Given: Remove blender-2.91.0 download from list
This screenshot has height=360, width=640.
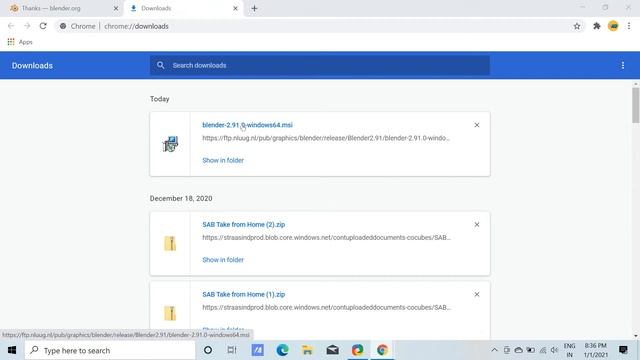Looking at the screenshot, I should pos(477,125).
